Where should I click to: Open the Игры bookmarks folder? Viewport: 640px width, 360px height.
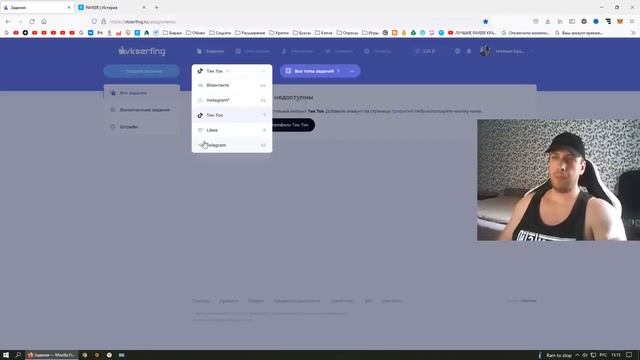click(x=371, y=33)
